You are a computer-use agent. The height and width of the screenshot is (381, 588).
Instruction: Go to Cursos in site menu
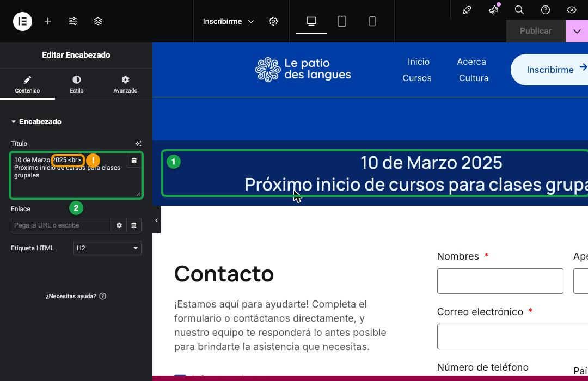pos(417,78)
